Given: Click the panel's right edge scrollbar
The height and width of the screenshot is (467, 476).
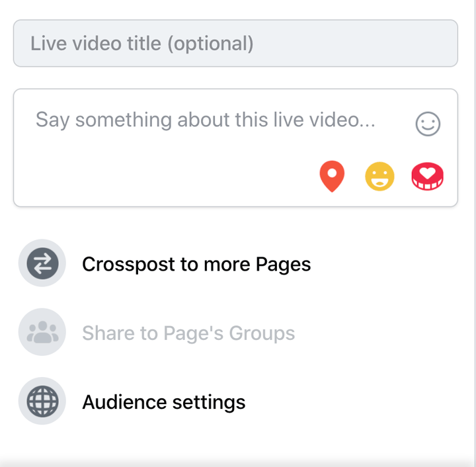Looking at the screenshot, I should pyautogui.click(x=475, y=231).
